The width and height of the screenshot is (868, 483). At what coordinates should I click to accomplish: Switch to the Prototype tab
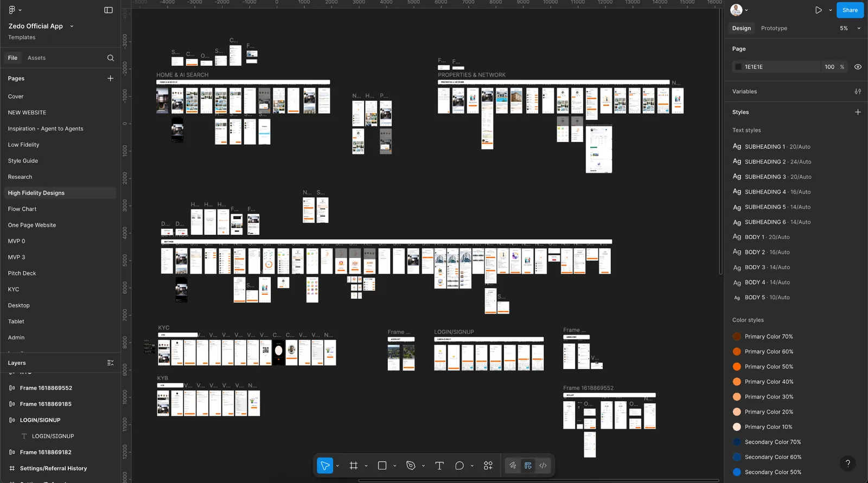coord(774,28)
